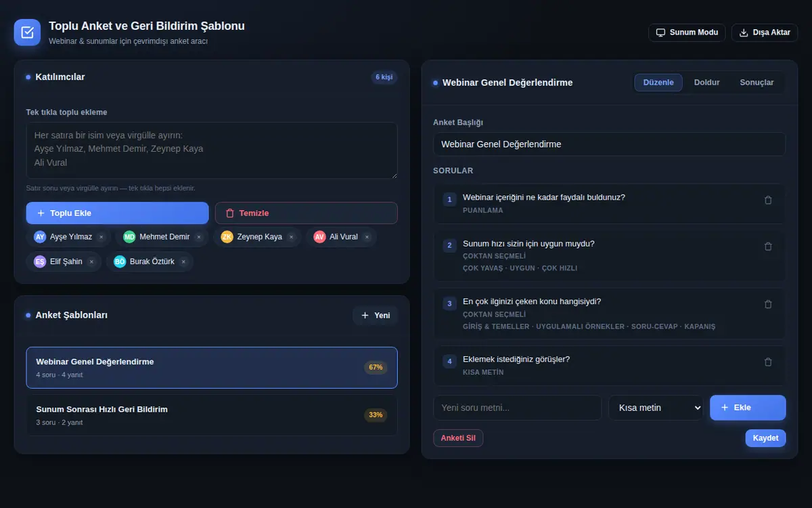Clear the participant list with Temizle
This screenshot has height=508, width=812.
coord(306,213)
